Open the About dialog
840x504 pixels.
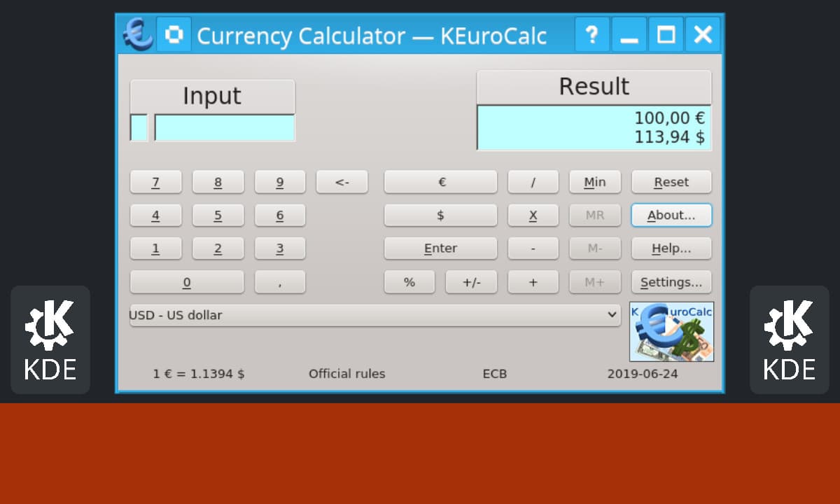point(671,216)
